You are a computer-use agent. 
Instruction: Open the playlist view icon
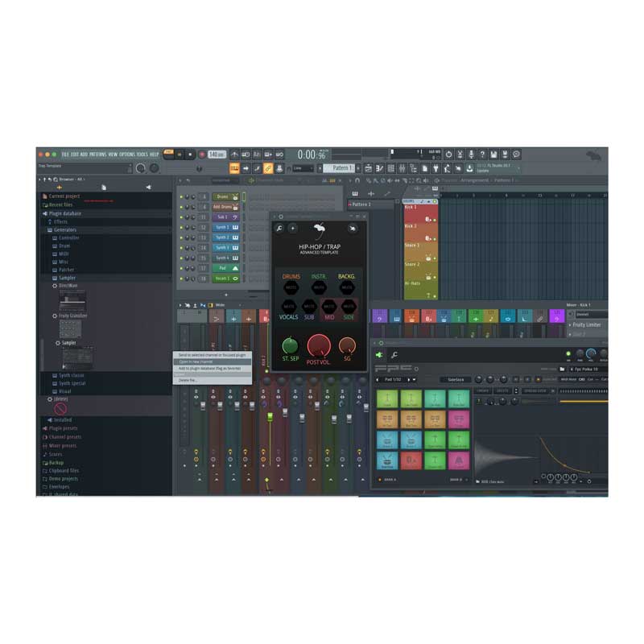pyautogui.click(x=369, y=168)
